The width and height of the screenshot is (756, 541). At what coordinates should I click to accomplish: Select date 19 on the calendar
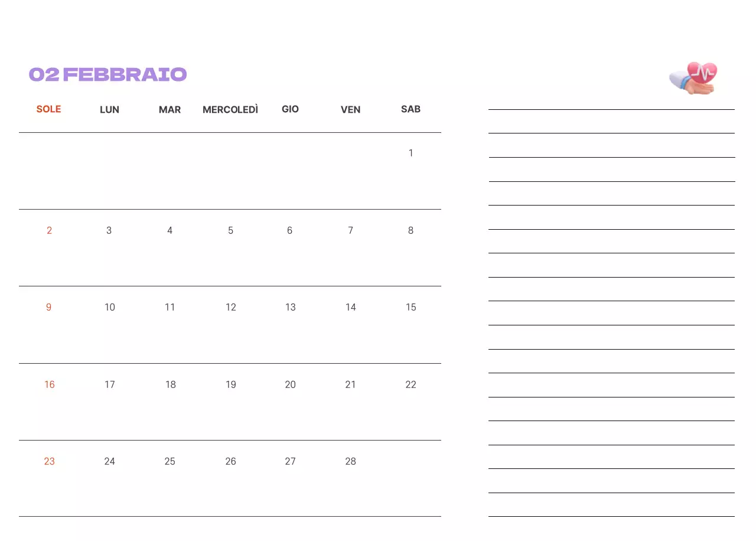230,384
